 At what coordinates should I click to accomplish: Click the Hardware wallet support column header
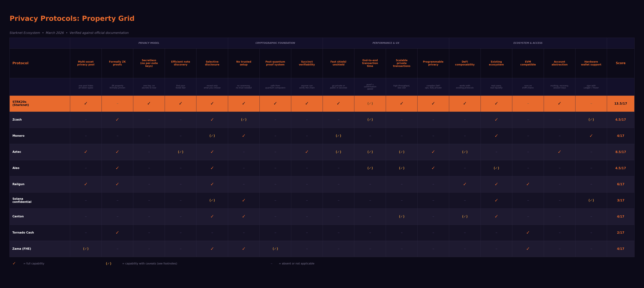(x=591, y=63)
